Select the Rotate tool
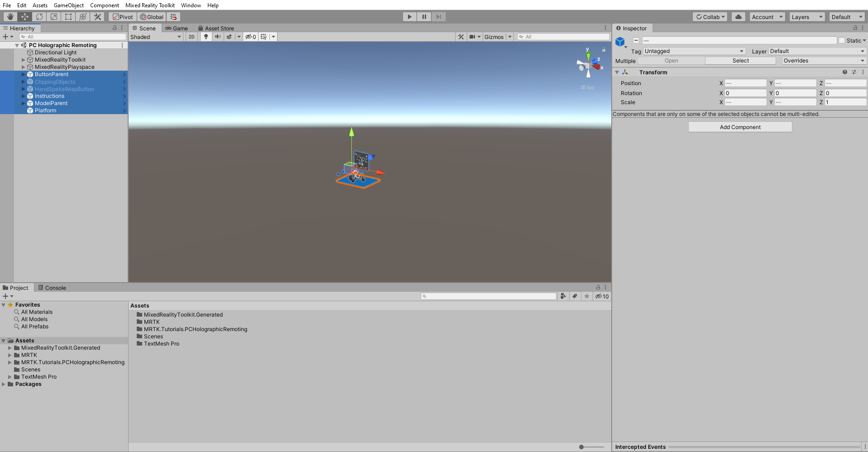Viewport: 868px width, 452px height. point(39,17)
